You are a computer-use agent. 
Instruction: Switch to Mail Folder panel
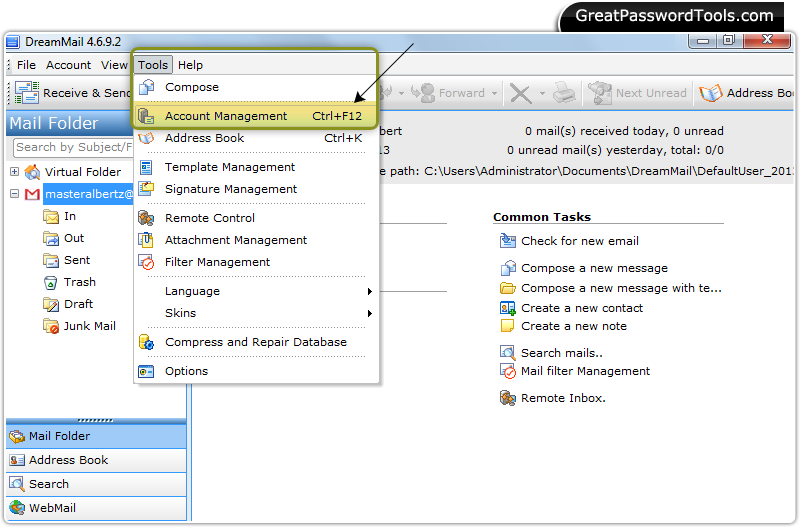click(x=96, y=436)
